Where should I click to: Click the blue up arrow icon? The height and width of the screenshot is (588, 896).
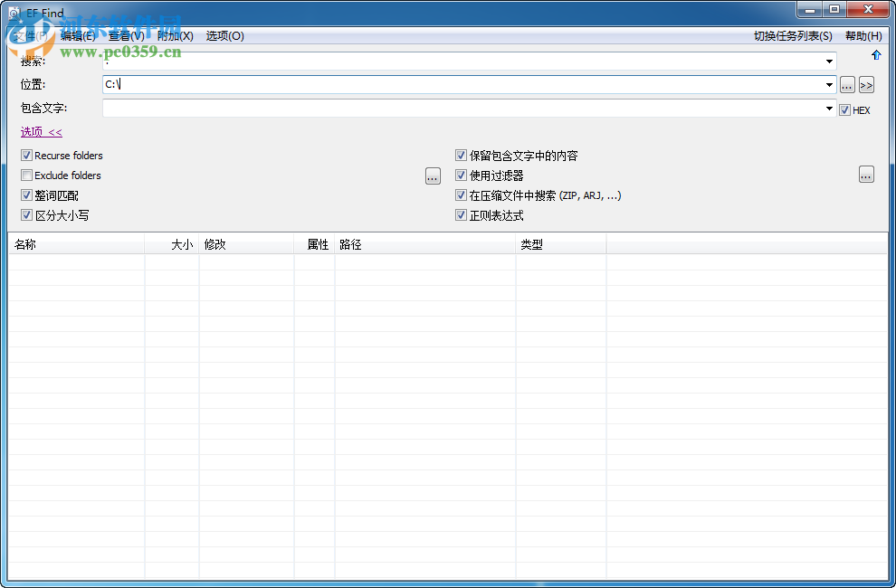[x=876, y=55]
